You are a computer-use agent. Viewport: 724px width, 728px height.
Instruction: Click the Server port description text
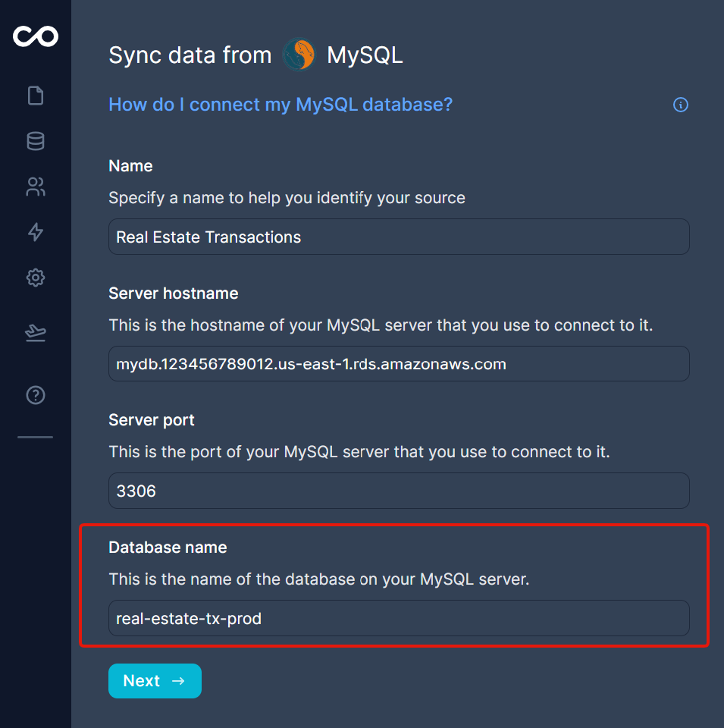(x=359, y=452)
